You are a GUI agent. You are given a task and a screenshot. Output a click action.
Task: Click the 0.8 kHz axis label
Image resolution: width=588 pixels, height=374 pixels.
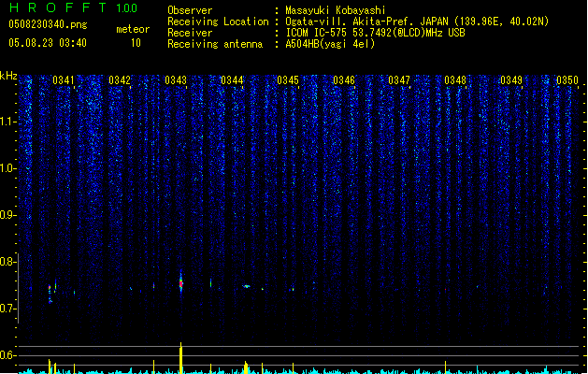point(7,262)
